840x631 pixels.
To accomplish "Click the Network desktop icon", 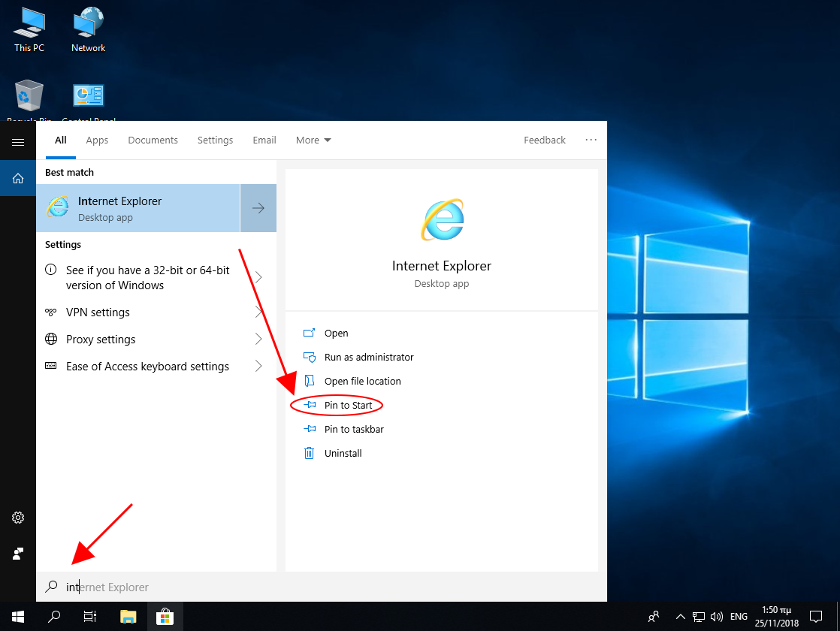I will [88, 30].
